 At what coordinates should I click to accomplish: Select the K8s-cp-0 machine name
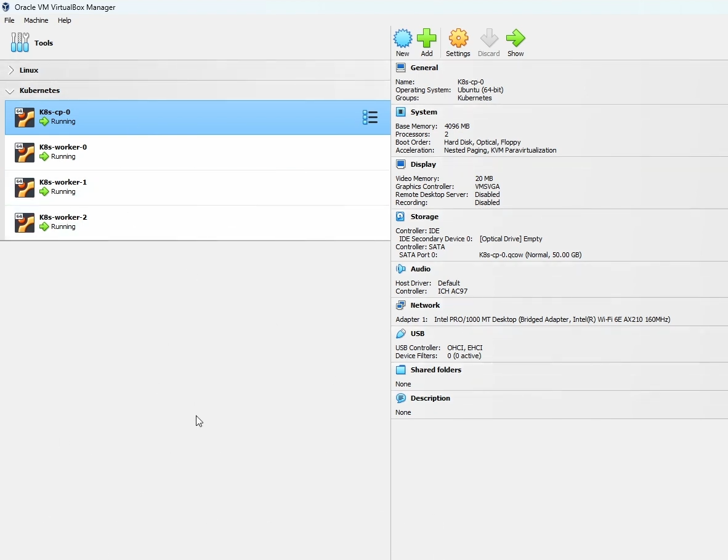click(x=55, y=112)
